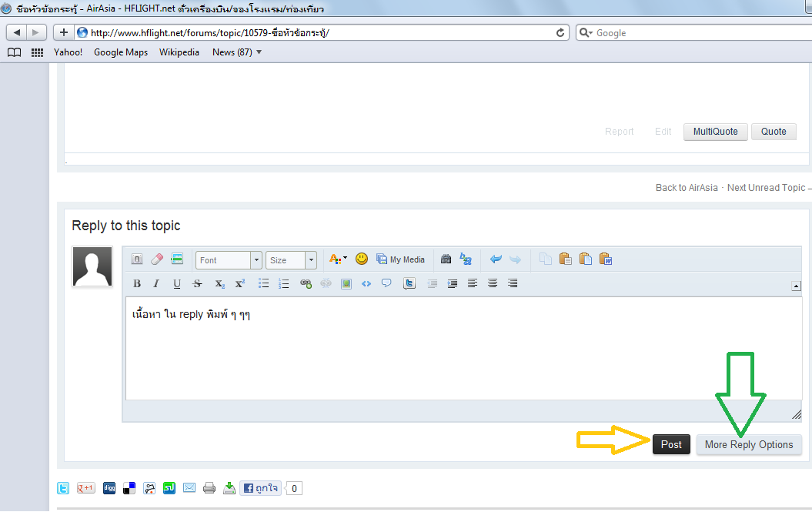Insert a numbered list
The width and height of the screenshot is (812, 512).
284,283
